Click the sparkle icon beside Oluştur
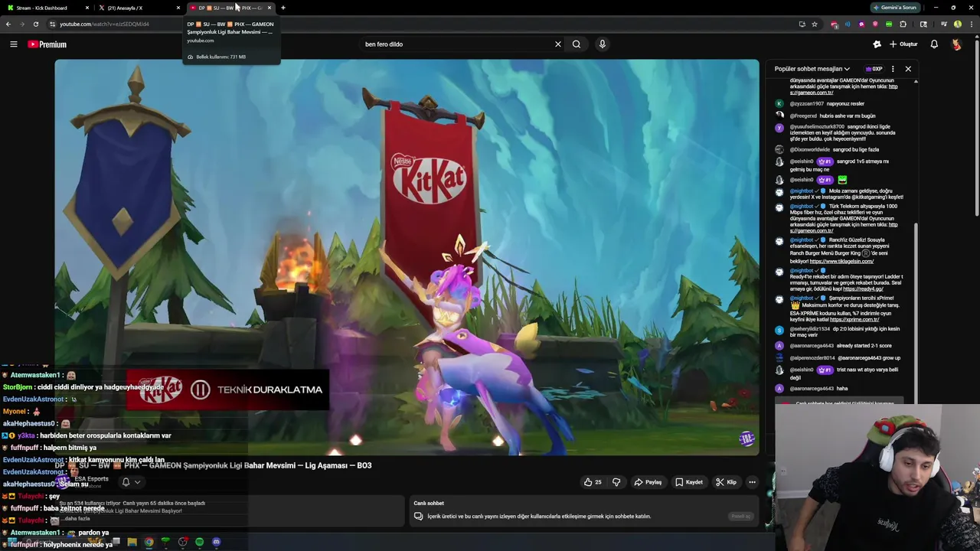Screen dimensions: 980x551 (x=877, y=44)
